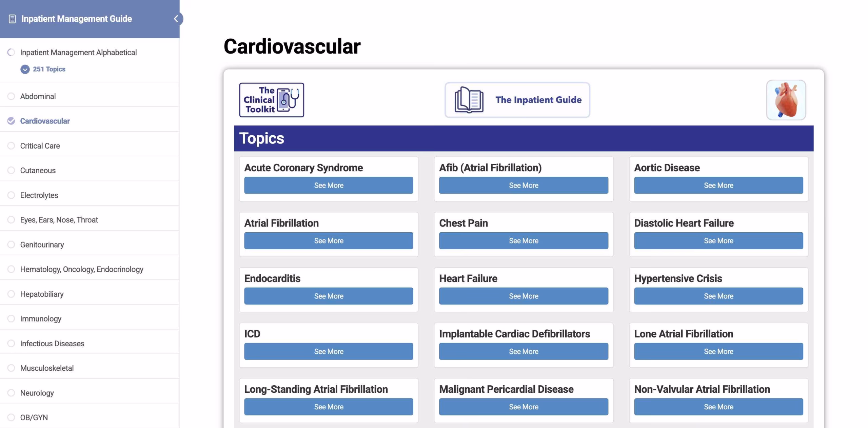Collapse the sidebar with the left arrow
Image resolution: width=868 pixels, height=428 pixels.
[x=176, y=19]
